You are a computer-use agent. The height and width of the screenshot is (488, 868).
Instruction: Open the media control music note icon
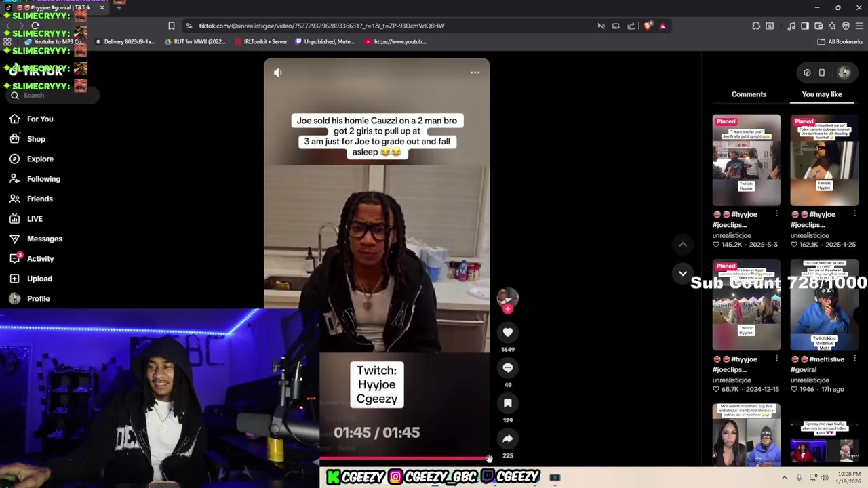click(x=791, y=26)
